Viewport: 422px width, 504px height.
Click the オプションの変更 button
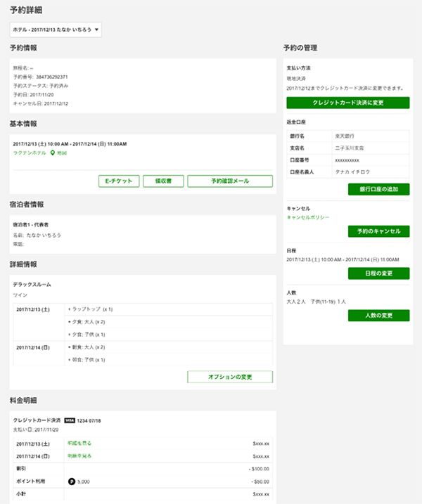point(229,377)
